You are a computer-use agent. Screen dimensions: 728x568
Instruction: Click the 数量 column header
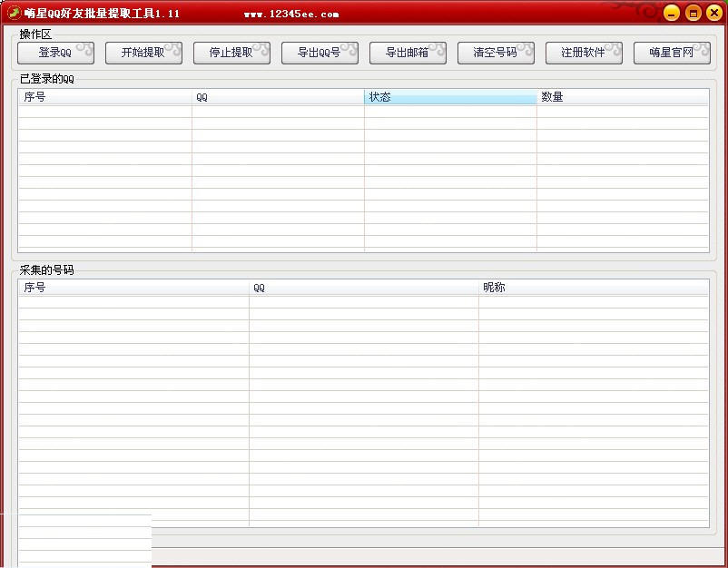pyautogui.click(x=623, y=97)
